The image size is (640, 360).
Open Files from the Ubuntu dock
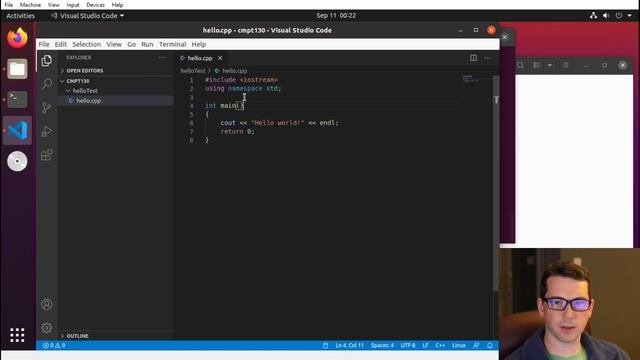click(x=17, y=69)
